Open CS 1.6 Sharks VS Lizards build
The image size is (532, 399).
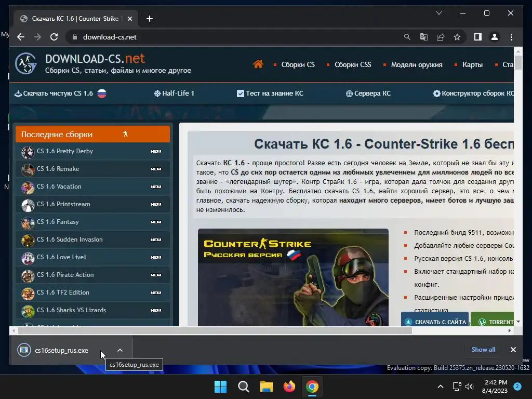pyautogui.click(x=92, y=310)
